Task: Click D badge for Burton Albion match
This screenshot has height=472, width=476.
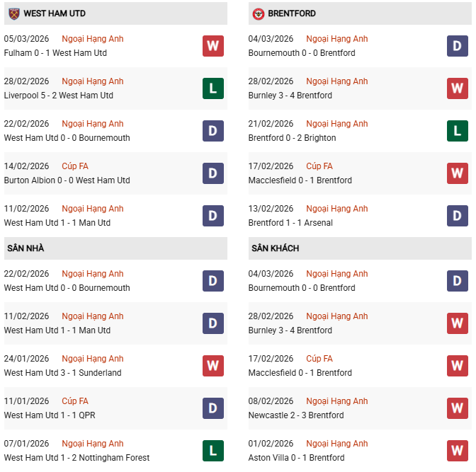Action: point(212,173)
